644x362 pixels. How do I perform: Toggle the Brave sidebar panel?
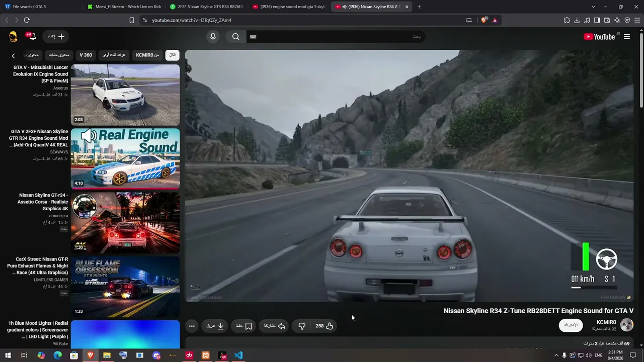coord(597,20)
